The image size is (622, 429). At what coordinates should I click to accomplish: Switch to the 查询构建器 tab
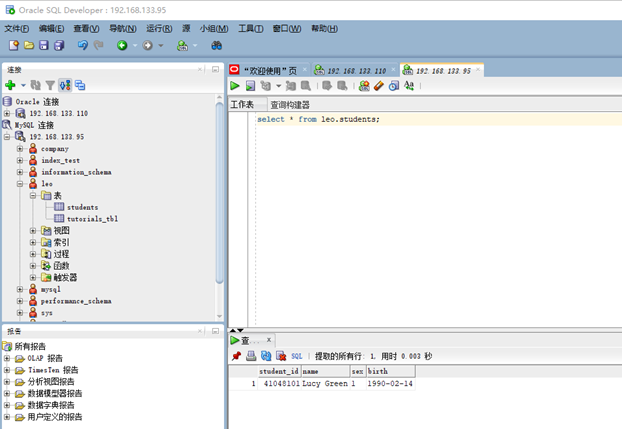pos(290,105)
